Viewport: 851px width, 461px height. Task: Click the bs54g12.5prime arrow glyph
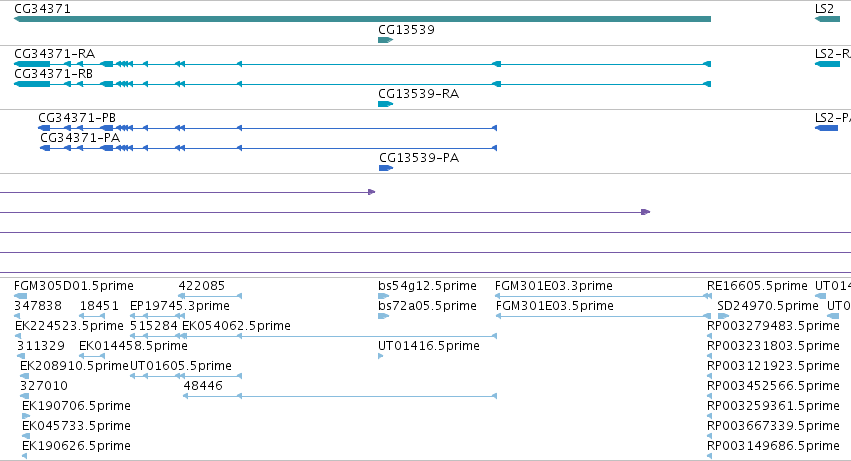coord(384,296)
